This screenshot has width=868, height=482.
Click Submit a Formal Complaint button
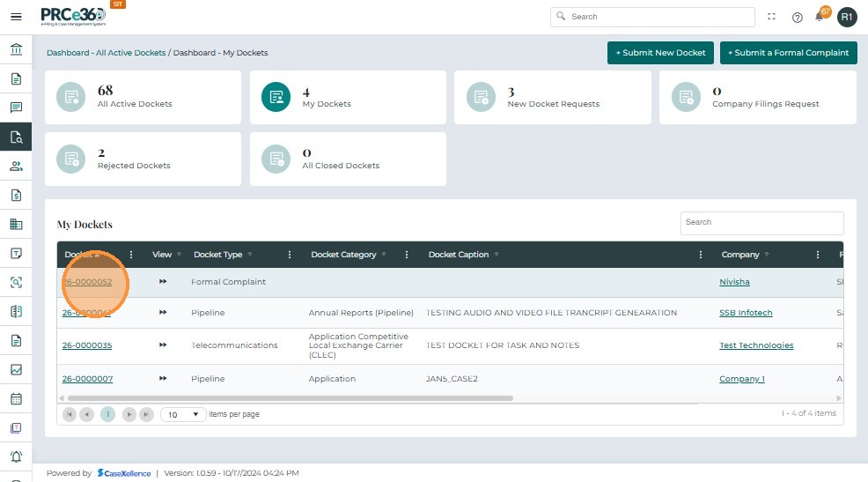tap(788, 53)
